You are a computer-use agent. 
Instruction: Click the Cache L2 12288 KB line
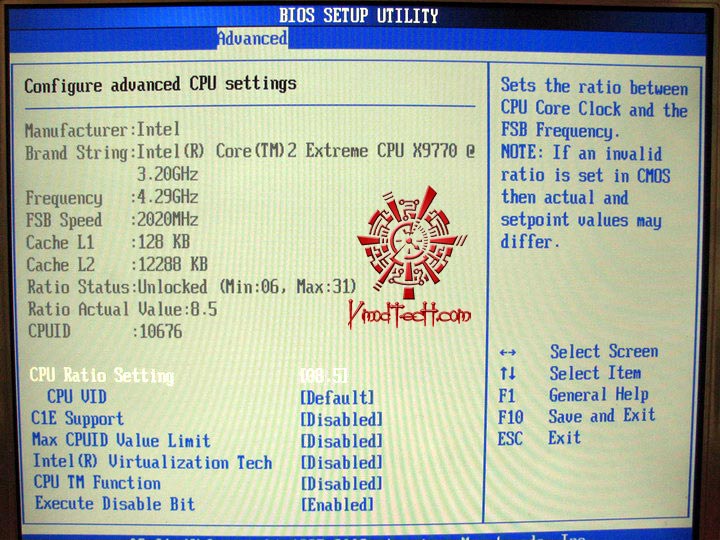[x=117, y=264]
